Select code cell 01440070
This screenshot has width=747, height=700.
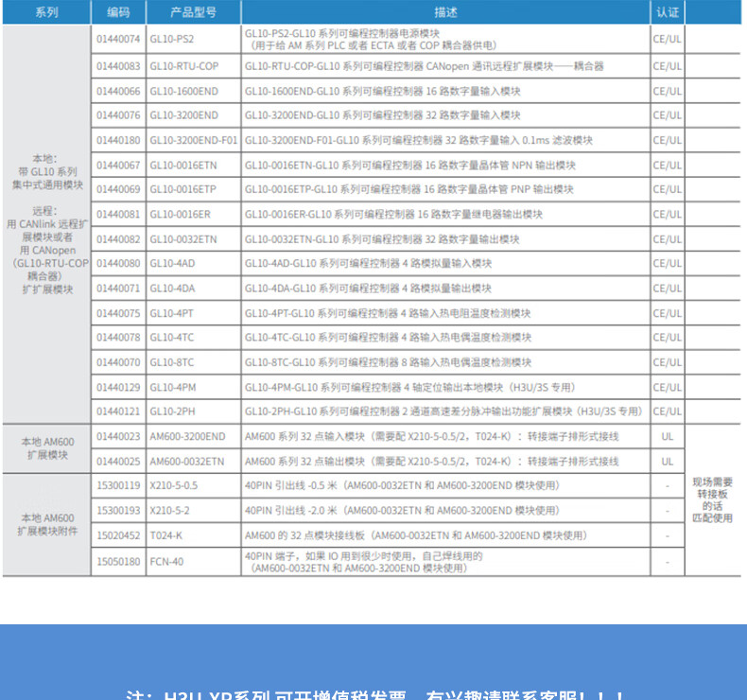tap(118, 362)
